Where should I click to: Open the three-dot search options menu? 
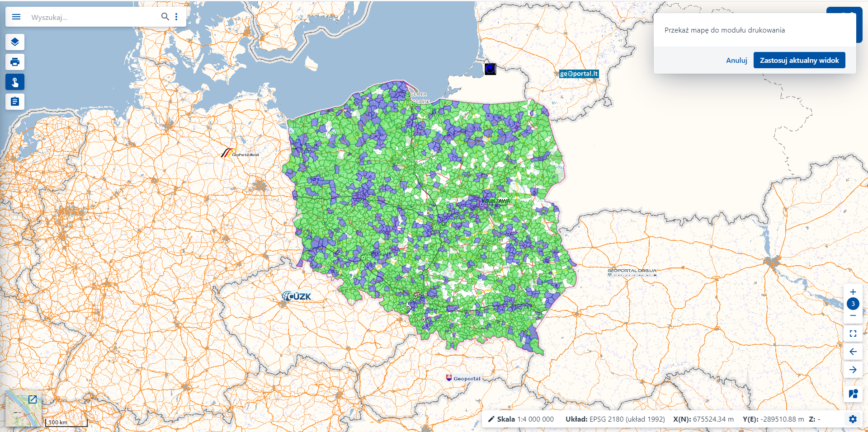click(177, 17)
